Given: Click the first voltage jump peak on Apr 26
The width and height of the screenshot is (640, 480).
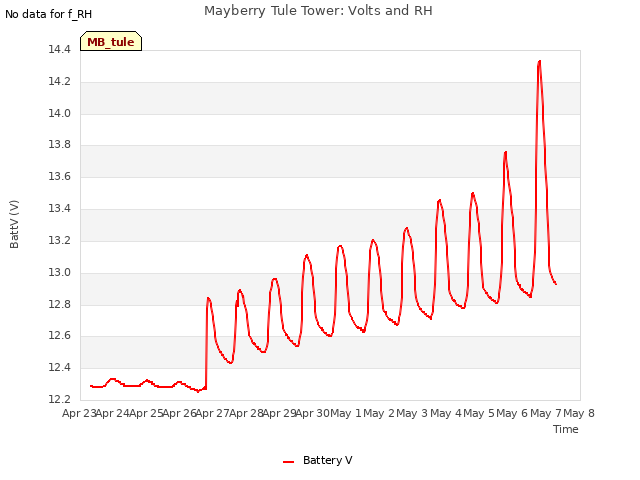Looking at the screenshot, I should 208,298.
